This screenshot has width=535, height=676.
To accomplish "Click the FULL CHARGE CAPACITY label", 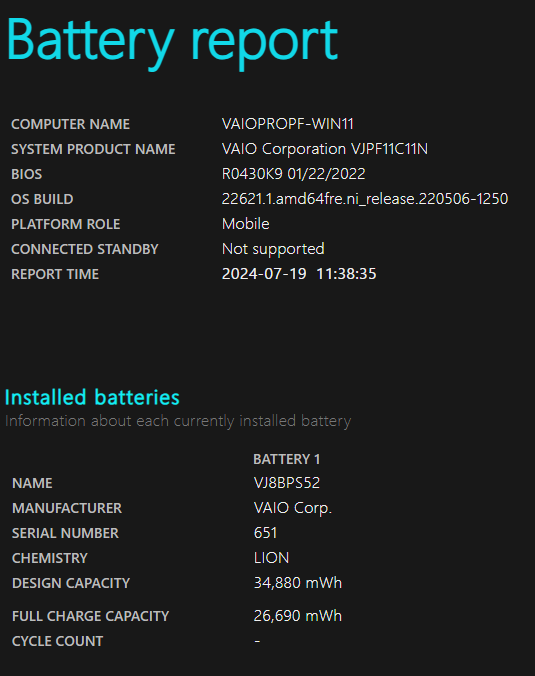I will (91, 616).
